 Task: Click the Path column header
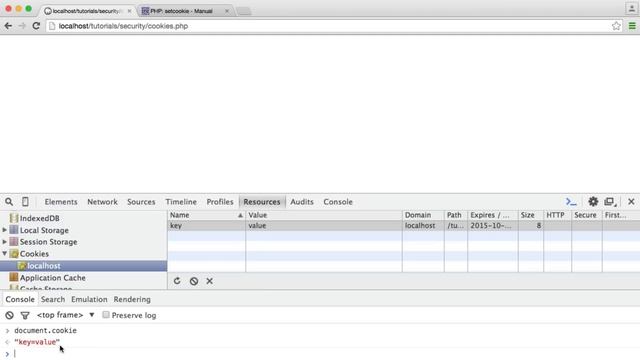(x=456, y=215)
